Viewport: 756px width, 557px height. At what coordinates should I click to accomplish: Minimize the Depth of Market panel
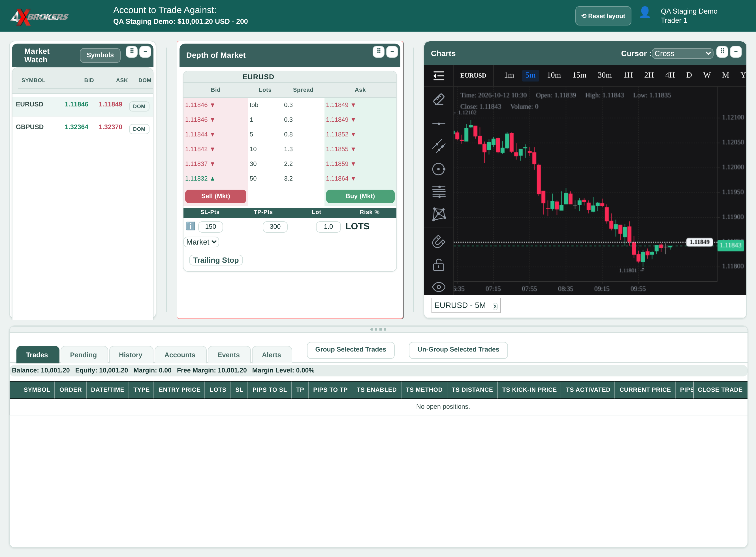[x=392, y=51]
